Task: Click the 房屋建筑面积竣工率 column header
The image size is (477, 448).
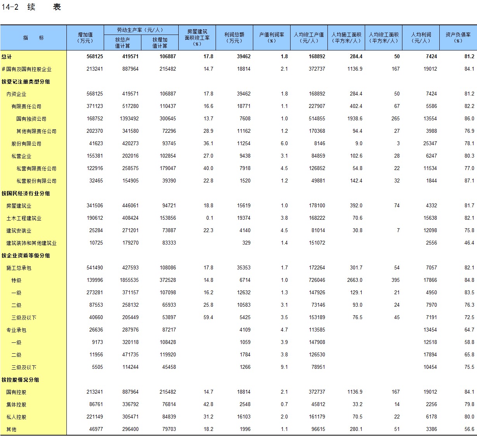Action: point(197,38)
